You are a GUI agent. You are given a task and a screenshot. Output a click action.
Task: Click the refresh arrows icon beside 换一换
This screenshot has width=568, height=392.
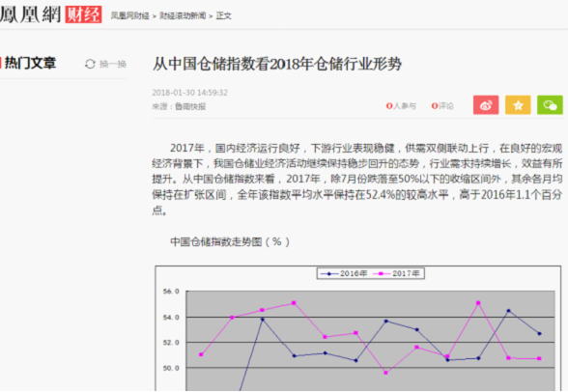click(90, 64)
